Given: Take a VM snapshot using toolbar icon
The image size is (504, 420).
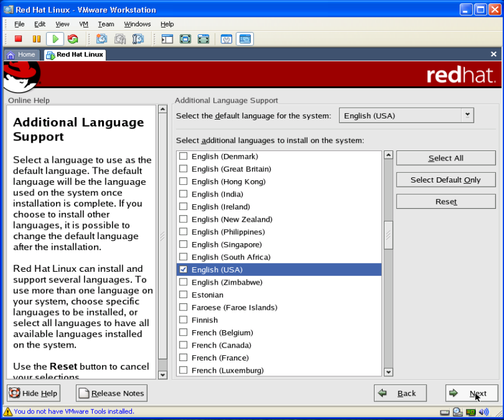Looking at the screenshot, I should click(x=101, y=39).
